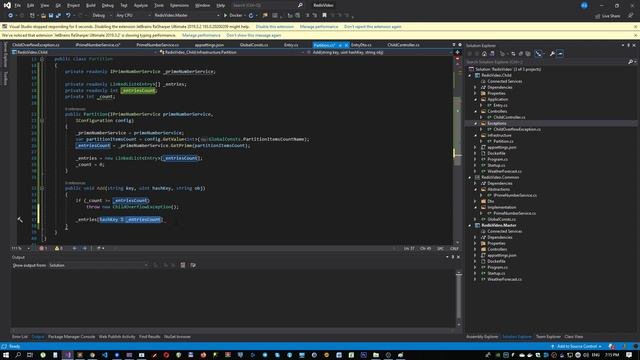Screen dimensions: 640x360
Task: Open the Analyze menu
Action: point(140,5)
